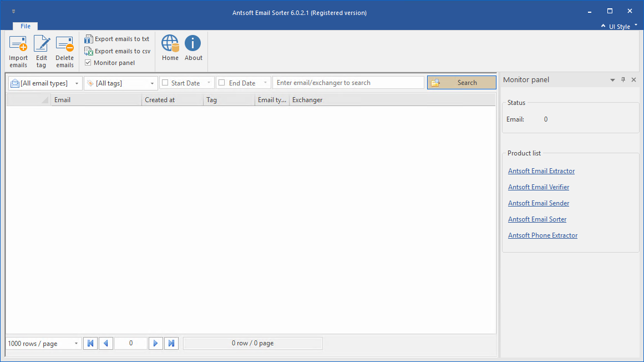Click the Email count value 0
Image resolution: width=644 pixels, height=362 pixels.
click(x=546, y=119)
